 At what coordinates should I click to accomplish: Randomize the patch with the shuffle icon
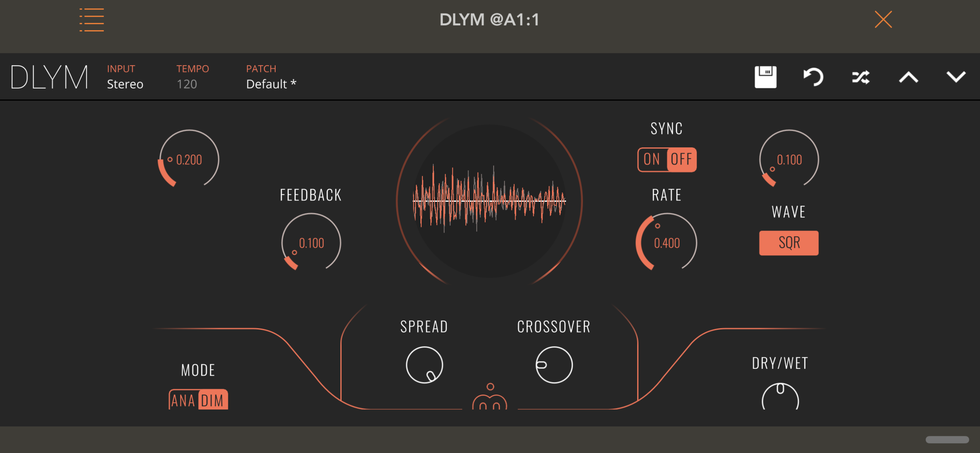[x=860, y=77]
